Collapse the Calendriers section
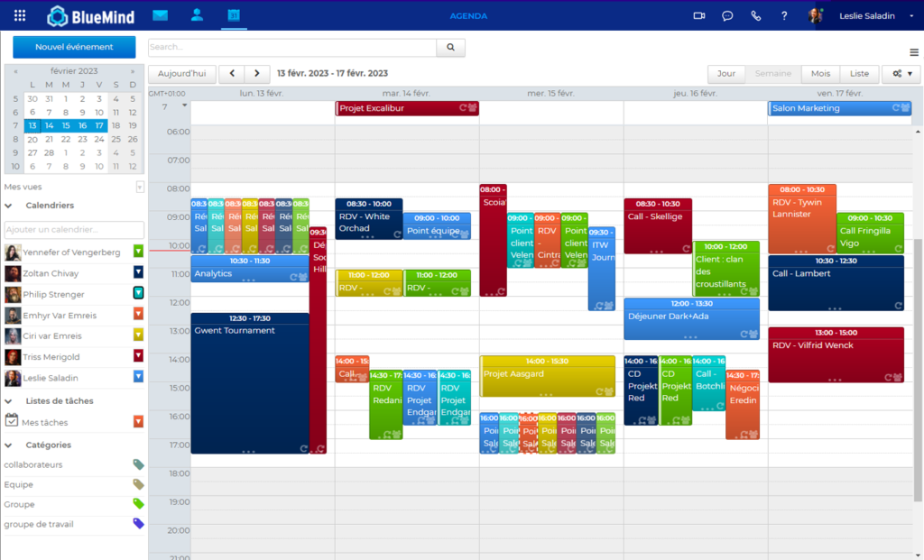Screen dimensions: 924x560 pos(8,206)
